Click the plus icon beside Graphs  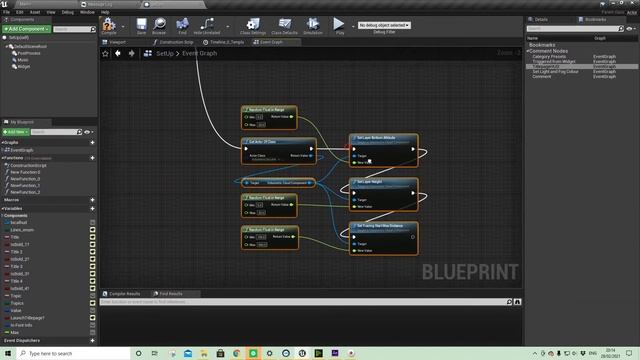(x=92, y=142)
